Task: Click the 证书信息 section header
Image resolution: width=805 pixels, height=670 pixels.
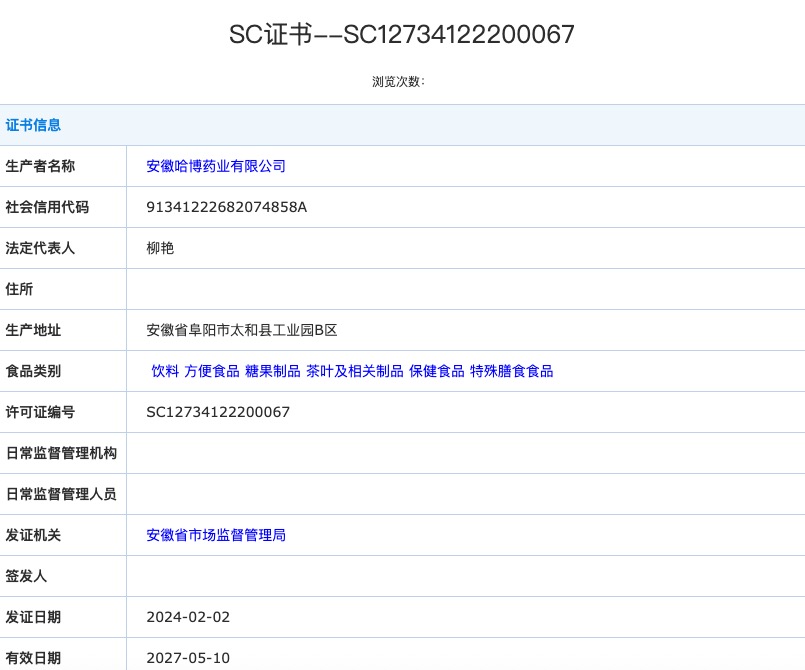Action: (33, 125)
